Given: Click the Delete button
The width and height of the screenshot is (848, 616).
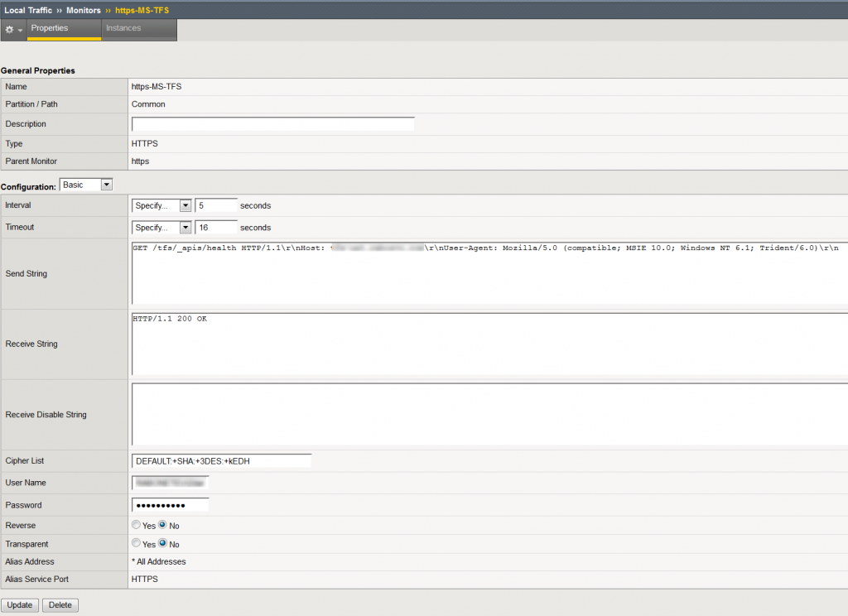Looking at the screenshot, I should [60, 605].
